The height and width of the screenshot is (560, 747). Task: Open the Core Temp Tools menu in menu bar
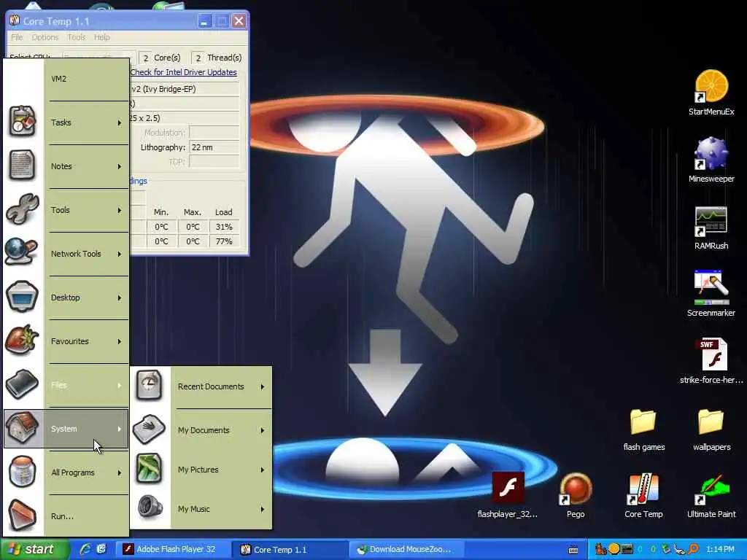tap(76, 37)
